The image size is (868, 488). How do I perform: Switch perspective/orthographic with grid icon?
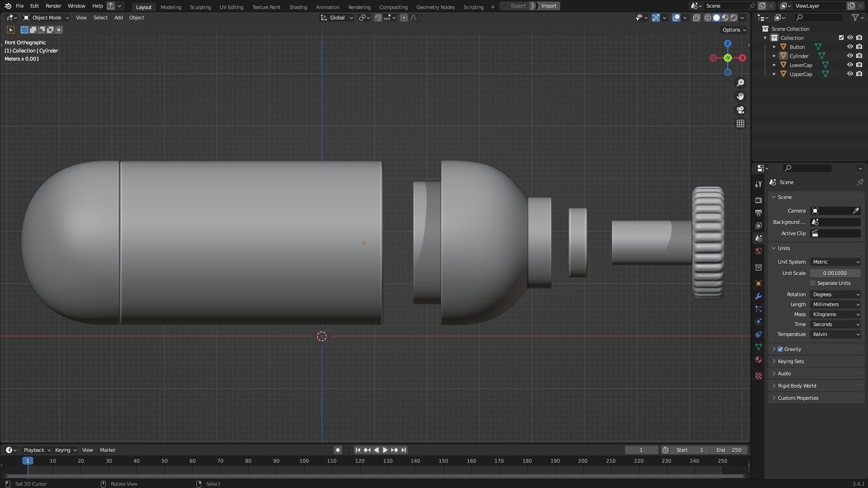(x=740, y=123)
